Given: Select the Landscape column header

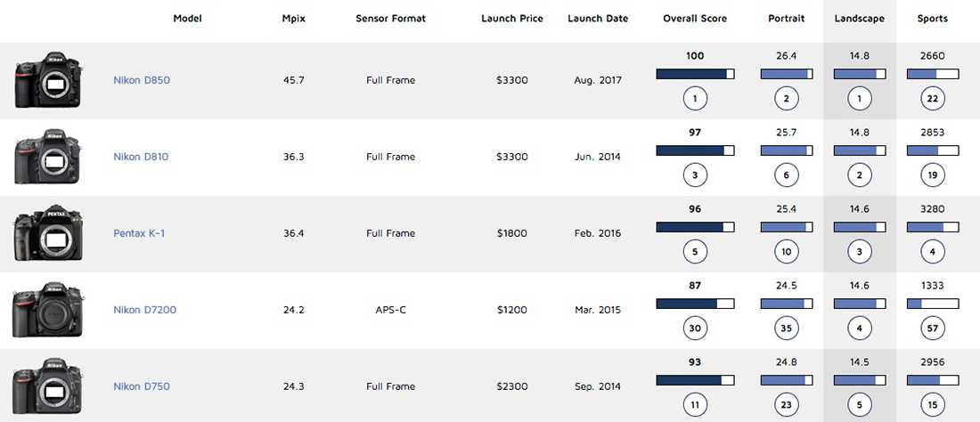Looking at the screenshot, I should tap(859, 19).
